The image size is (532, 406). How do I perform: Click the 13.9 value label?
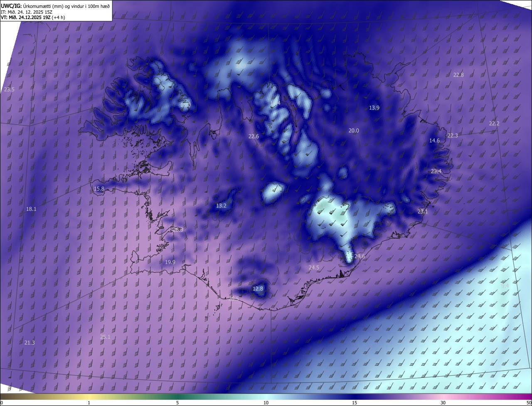pos(374,108)
